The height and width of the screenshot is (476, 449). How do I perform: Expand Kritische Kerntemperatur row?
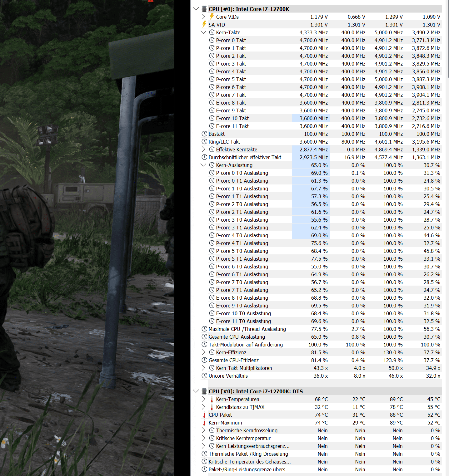click(203, 438)
